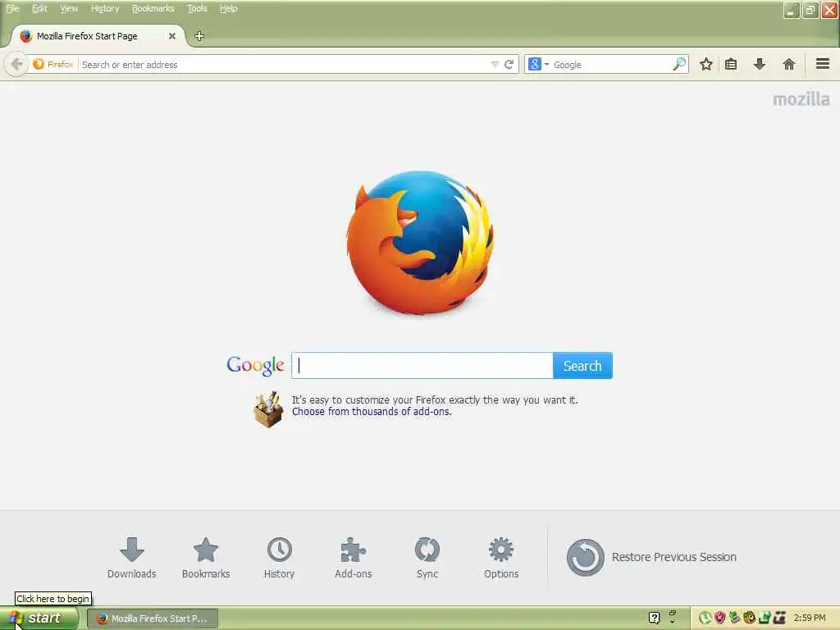Show bookmarks list icon in toolbar
This screenshot has width=840, height=630.
731,64
